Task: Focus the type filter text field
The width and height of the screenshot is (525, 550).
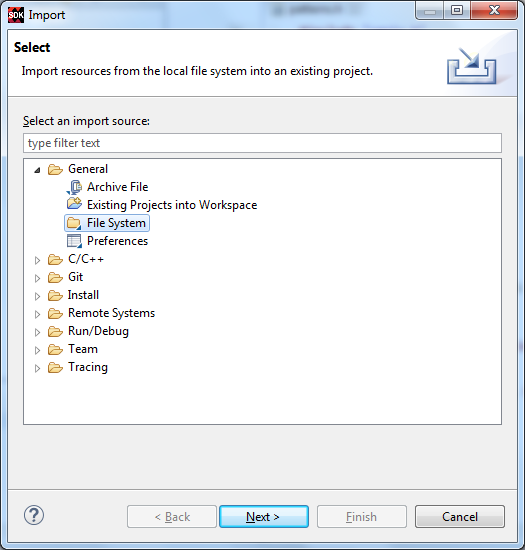Action: tap(262, 143)
